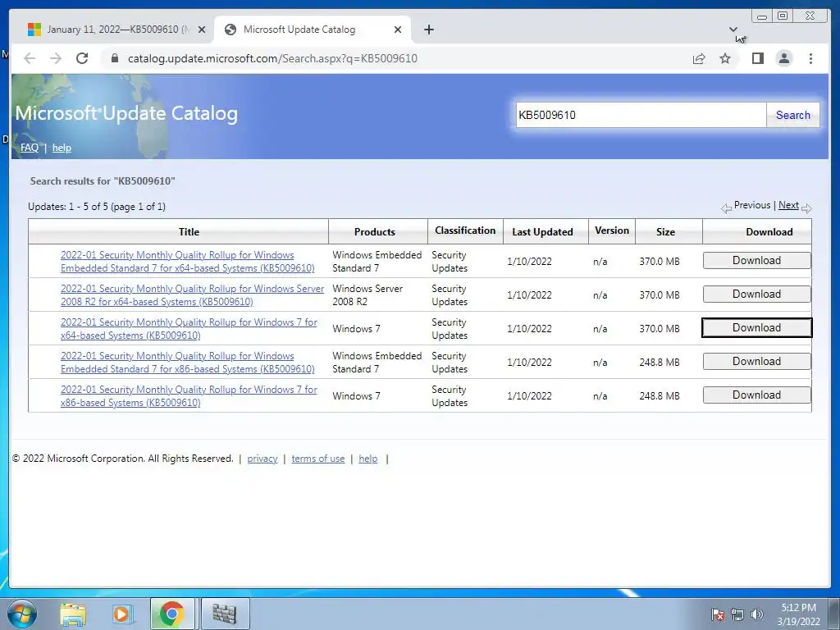Click the right arrow next to Next
The width and height of the screenshot is (840, 630).
pyautogui.click(x=807, y=208)
